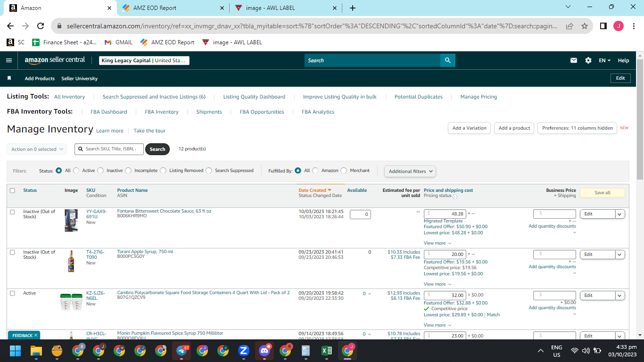Open the All Inventory listing tool
Viewport: 644px width, 362px height.
coord(70,97)
